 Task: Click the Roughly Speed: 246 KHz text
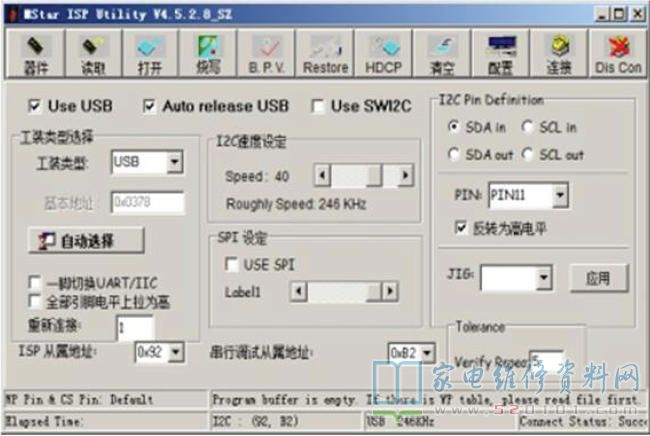point(296,204)
